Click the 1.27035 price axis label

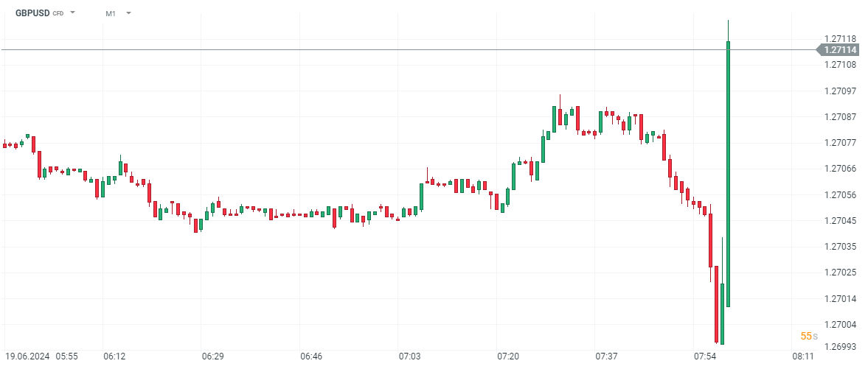click(840, 247)
